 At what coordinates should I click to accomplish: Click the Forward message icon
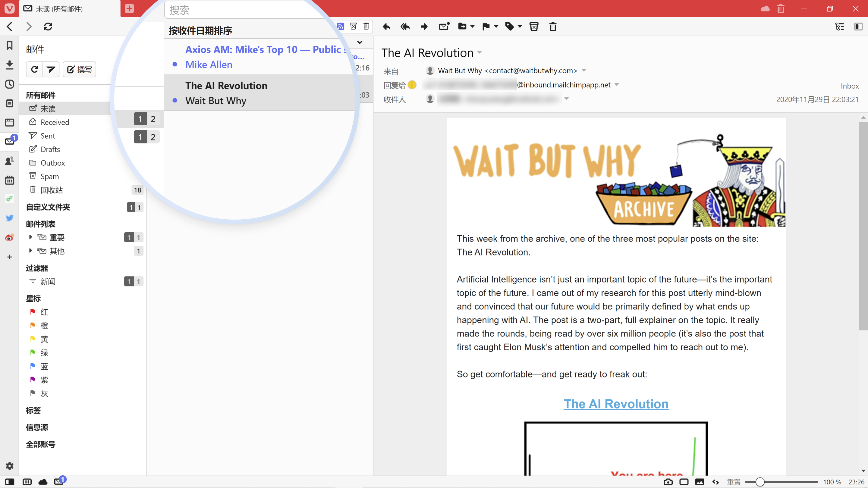click(424, 27)
